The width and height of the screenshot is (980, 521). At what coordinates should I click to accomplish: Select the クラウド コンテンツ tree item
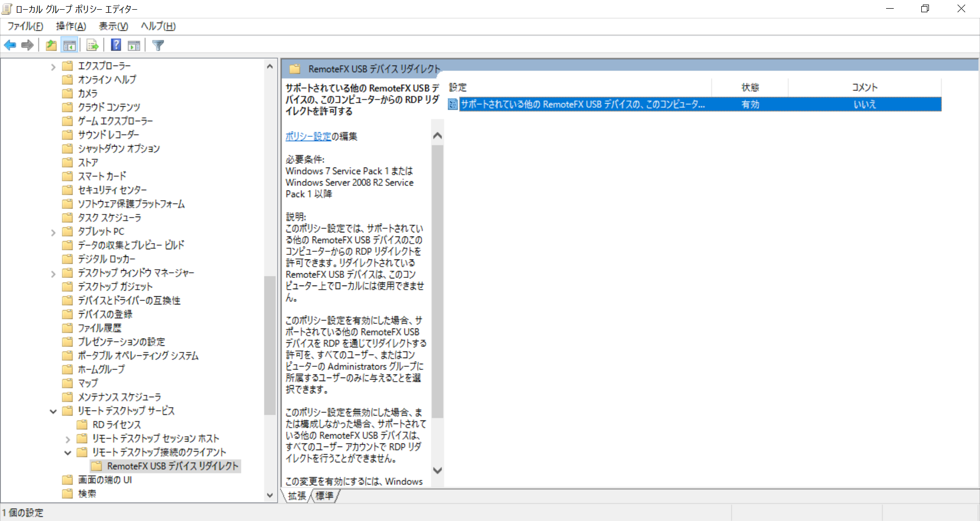pyautogui.click(x=109, y=107)
